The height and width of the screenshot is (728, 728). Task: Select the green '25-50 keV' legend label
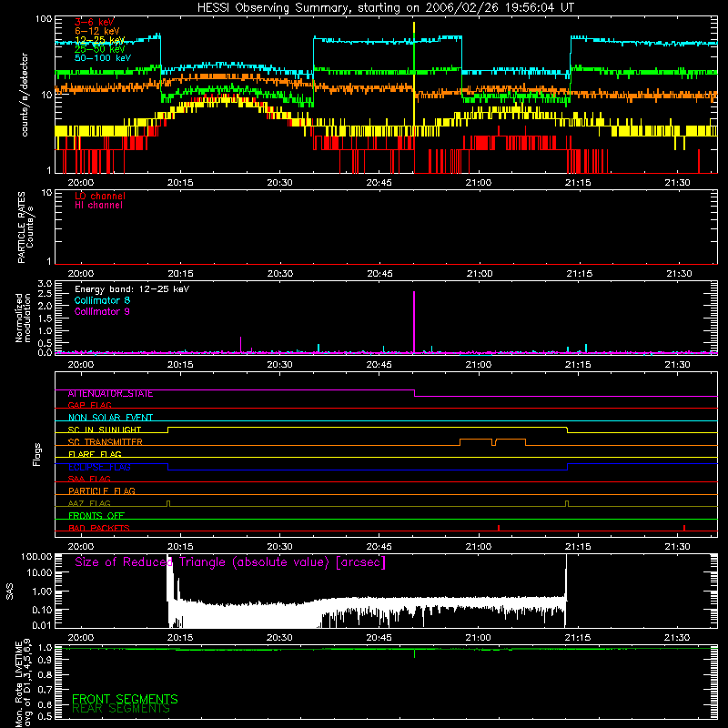click(x=99, y=49)
